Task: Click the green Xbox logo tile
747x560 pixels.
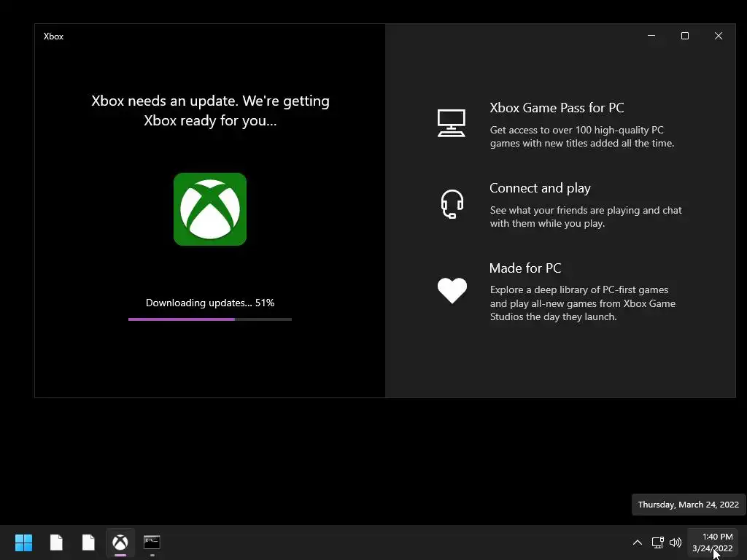Action: click(210, 209)
